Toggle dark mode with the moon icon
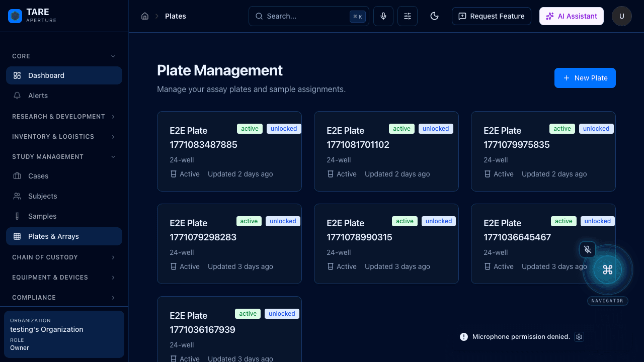Screen dimensions: 644x362 [x=434, y=16]
